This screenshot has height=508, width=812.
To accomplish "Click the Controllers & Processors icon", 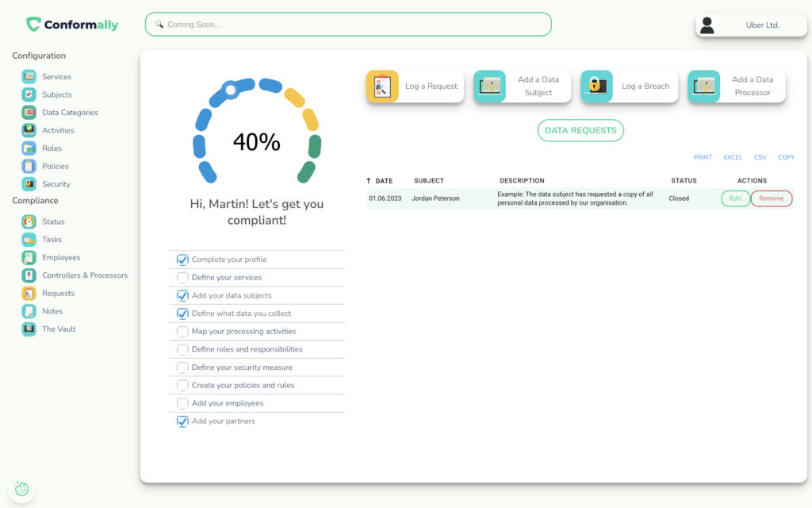I will click(x=29, y=275).
